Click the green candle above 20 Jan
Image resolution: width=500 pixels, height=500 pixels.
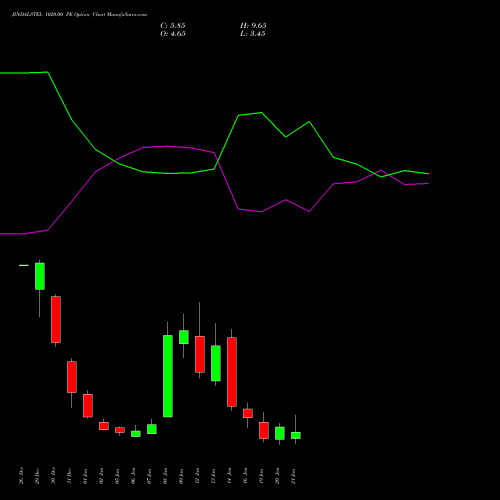pyautogui.click(x=280, y=433)
